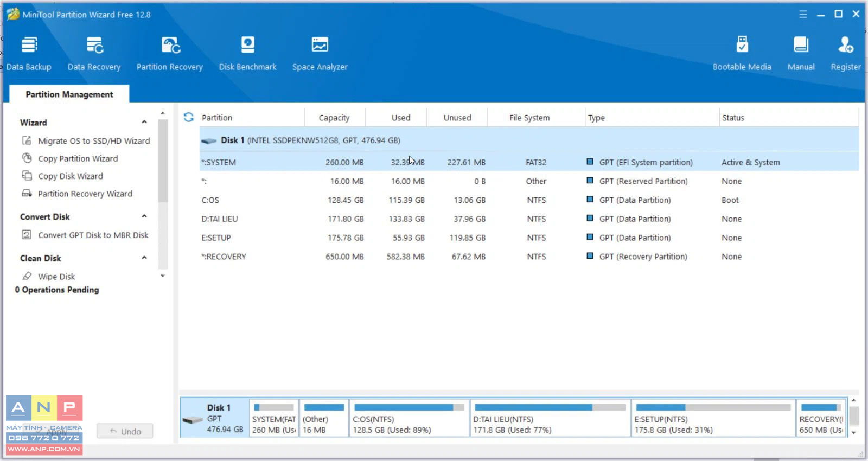Image resolution: width=868 pixels, height=461 pixels.
Task: Click '0 Operations Pending' status text
Action: tap(57, 290)
